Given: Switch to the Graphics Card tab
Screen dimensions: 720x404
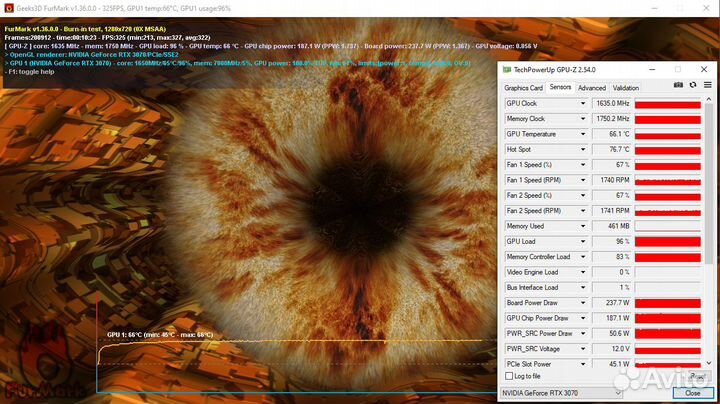Looking at the screenshot, I should click(x=523, y=88).
